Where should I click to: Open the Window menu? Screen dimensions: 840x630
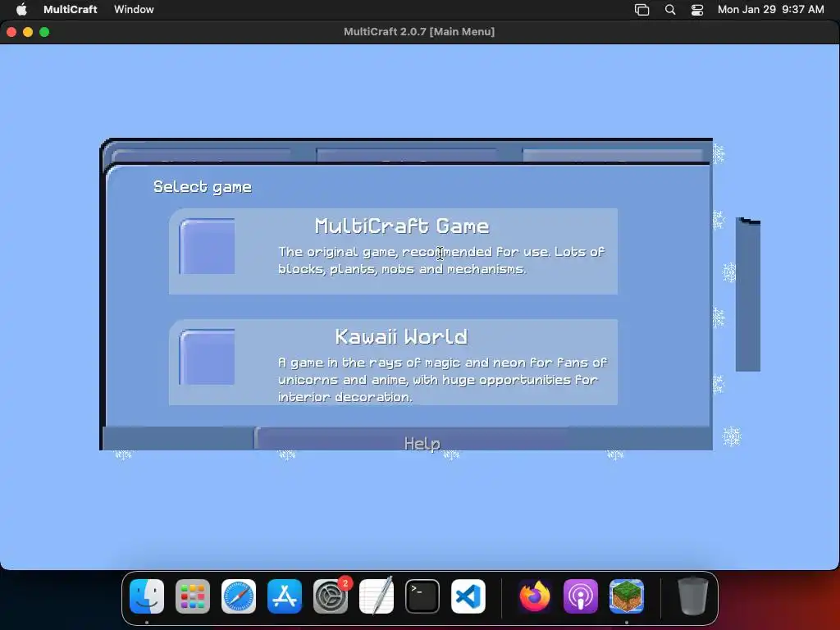134,9
